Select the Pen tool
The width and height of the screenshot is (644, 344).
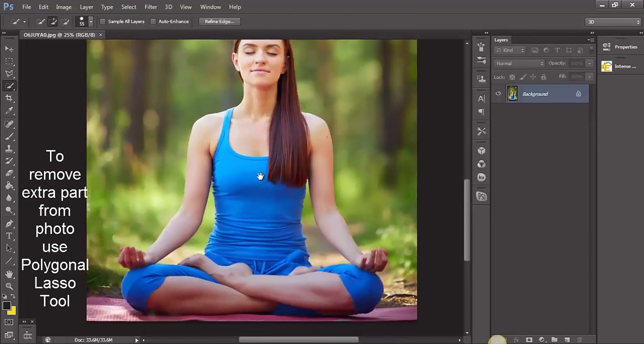click(x=9, y=223)
